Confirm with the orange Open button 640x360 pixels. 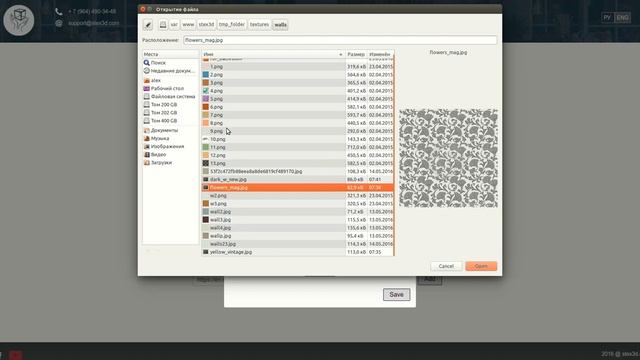point(481,266)
